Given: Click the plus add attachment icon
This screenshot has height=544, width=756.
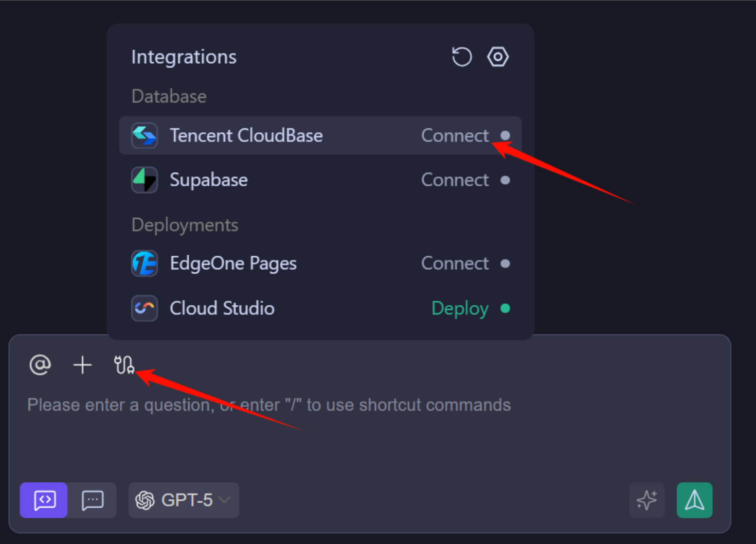Looking at the screenshot, I should click(82, 365).
